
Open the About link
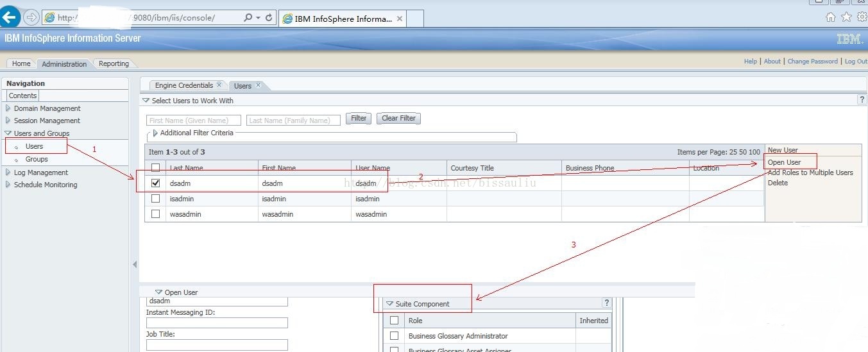point(772,62)
